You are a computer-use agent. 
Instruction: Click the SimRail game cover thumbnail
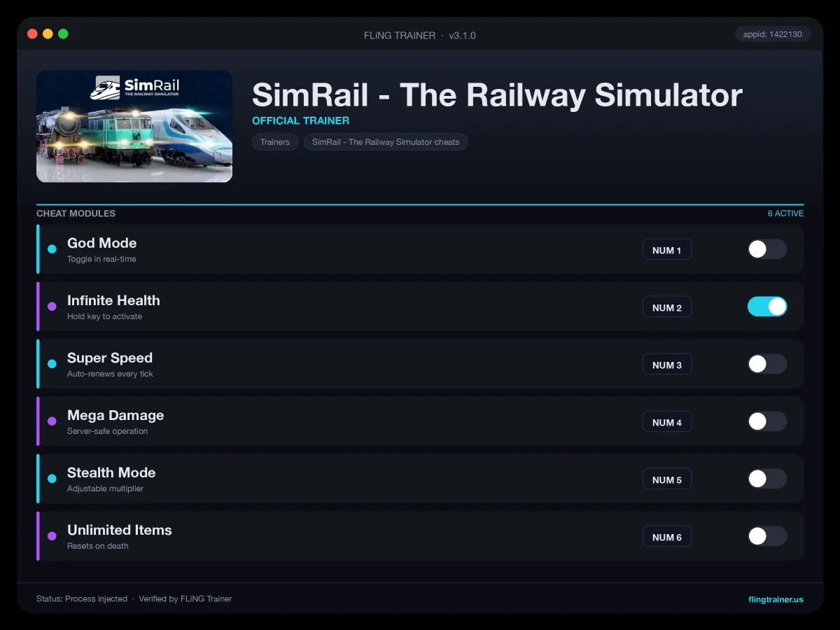click(134, 126)
